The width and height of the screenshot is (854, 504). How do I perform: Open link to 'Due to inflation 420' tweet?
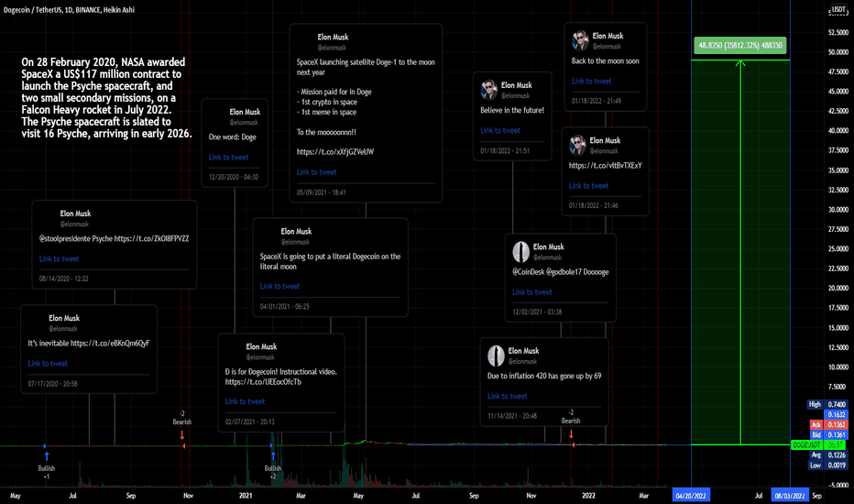507,396
